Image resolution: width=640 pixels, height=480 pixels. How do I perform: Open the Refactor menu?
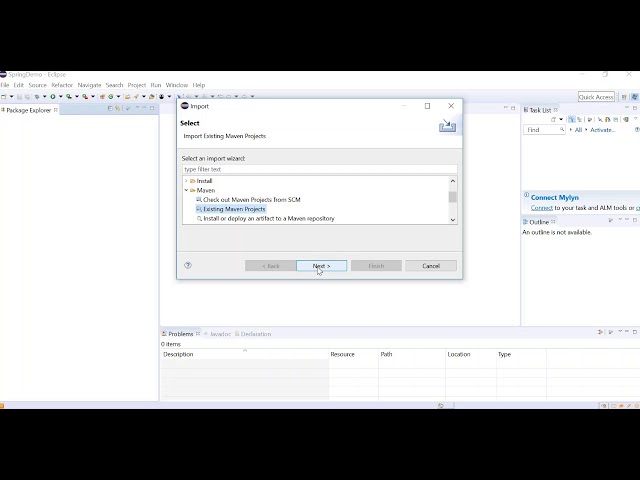pos(62,85)
